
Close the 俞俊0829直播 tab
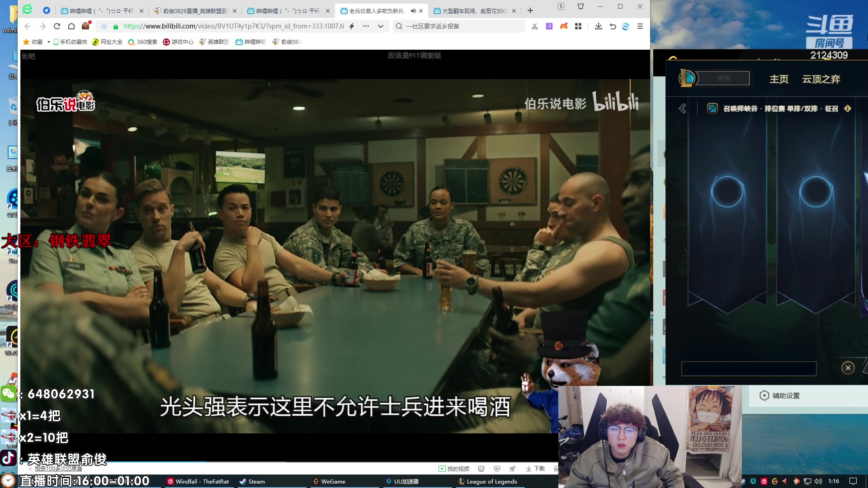[x=235, y=11]
